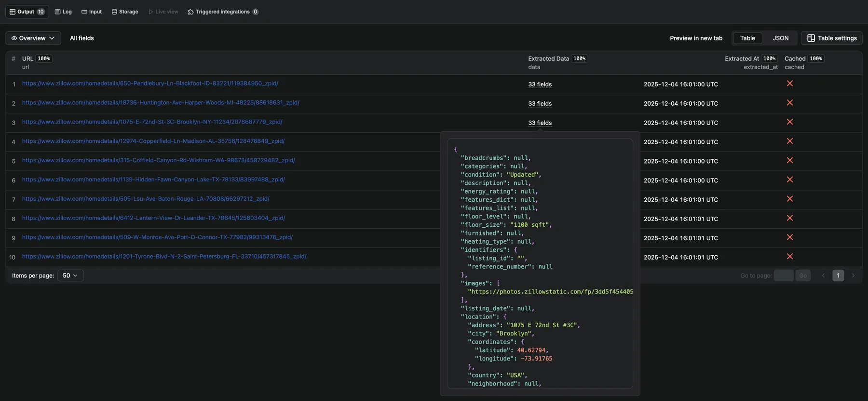This screenshot has height=401, width=868.
Task: Click 33 fields in row 3
Action: [x=540, y=123]
